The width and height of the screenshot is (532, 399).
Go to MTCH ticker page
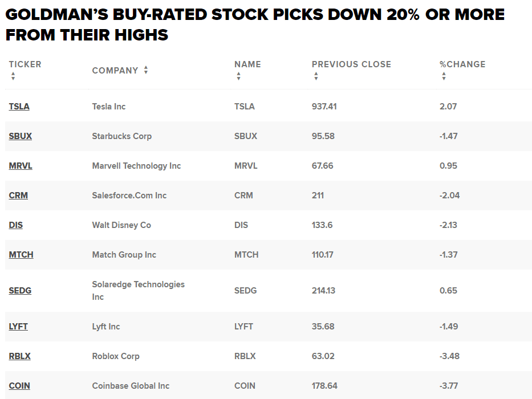coord(21,255)
